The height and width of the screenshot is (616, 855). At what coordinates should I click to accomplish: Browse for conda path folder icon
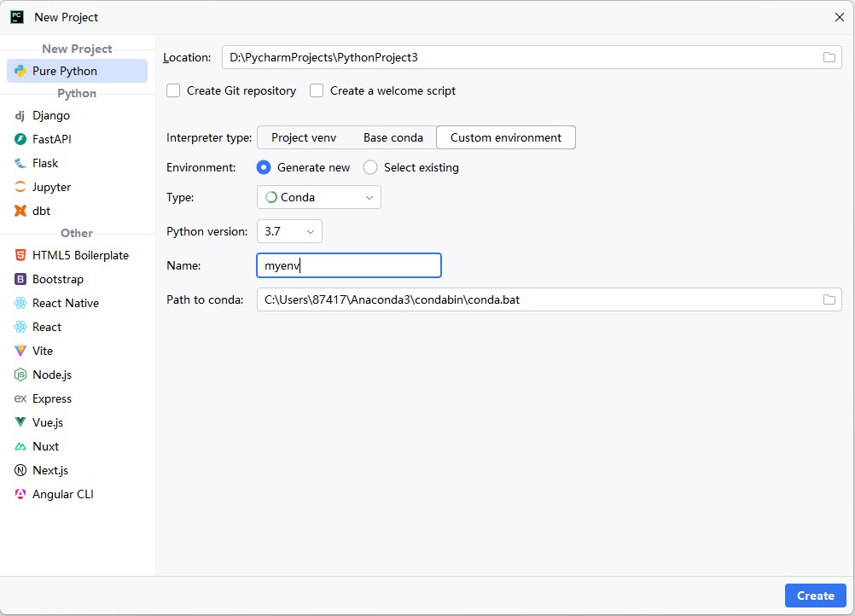829,299
